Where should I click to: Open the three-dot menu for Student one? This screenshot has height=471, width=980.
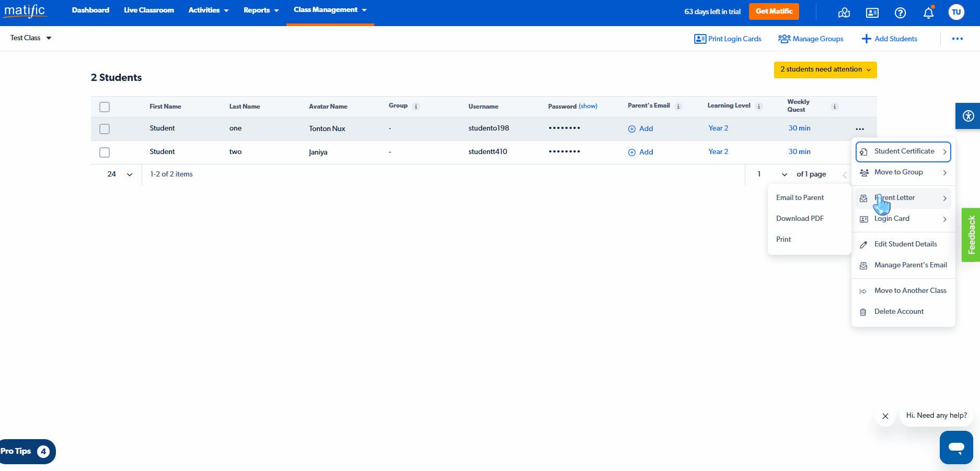pyautogui.click(x=860, y=129)
